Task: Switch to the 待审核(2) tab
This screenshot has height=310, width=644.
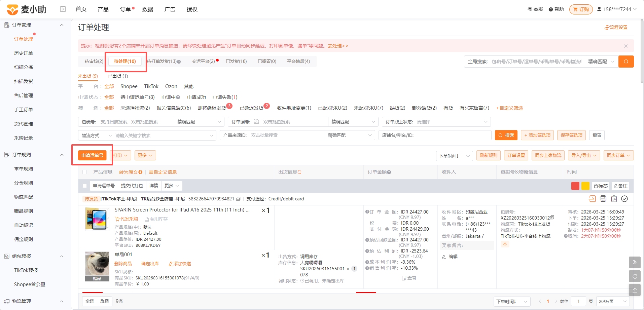Action: click(94, 61)
